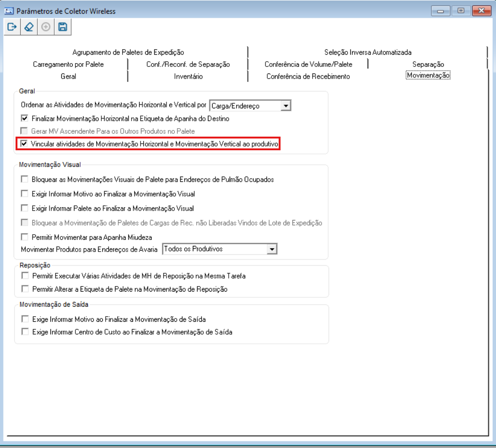Expand Todos os Produtivos dropdown
Image resolution: width=496 pixels, height=448 pixels.
272,249
